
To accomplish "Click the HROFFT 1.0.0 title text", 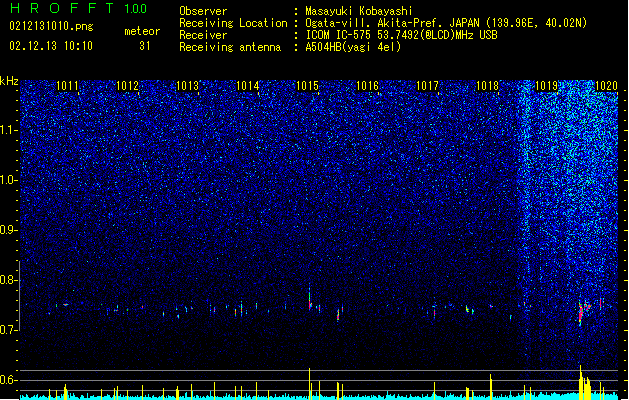I will (78, 8).
